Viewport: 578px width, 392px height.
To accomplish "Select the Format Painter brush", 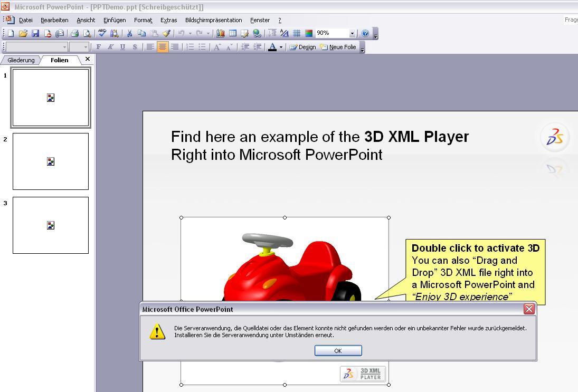I will (166, 34).
